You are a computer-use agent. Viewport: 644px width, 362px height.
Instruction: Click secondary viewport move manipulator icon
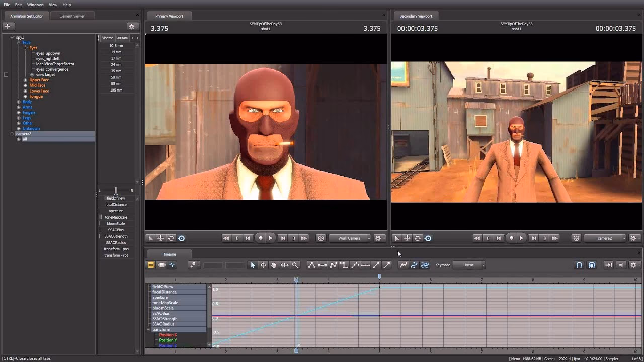coord(407,238)
